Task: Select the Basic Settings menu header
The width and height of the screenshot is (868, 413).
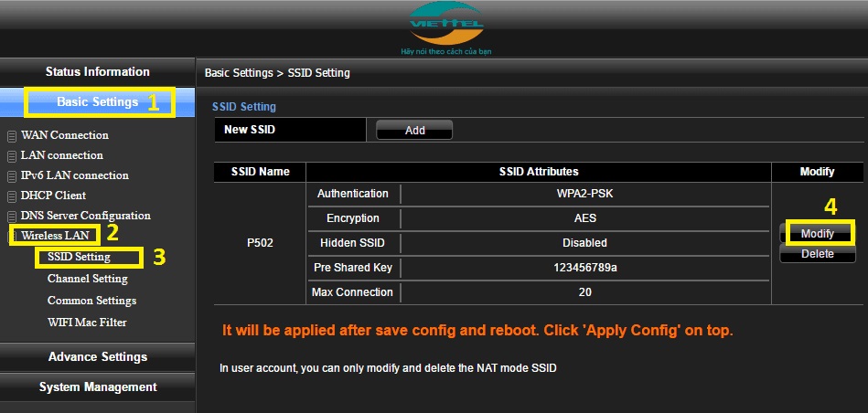Action: click(x=97, y=102)
